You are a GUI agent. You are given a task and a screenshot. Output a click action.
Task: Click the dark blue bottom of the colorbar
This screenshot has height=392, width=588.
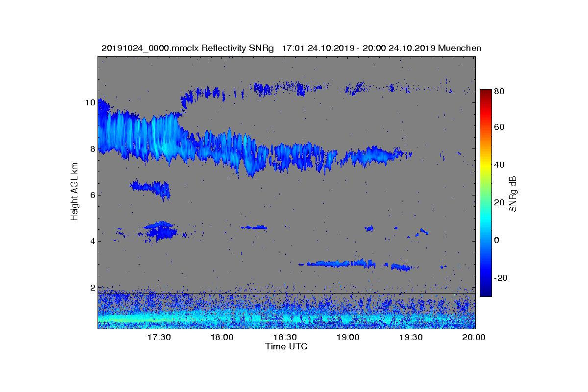point(486,293)
